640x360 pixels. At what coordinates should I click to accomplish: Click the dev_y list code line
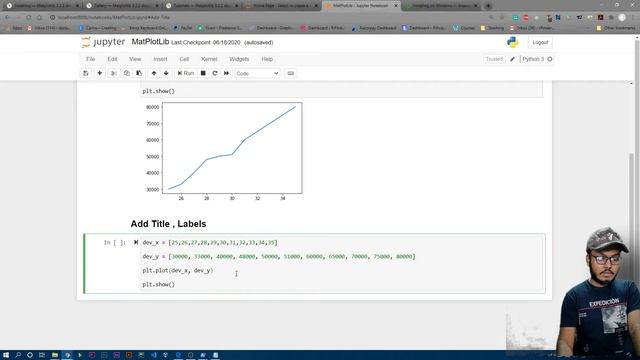pos(279,256)
